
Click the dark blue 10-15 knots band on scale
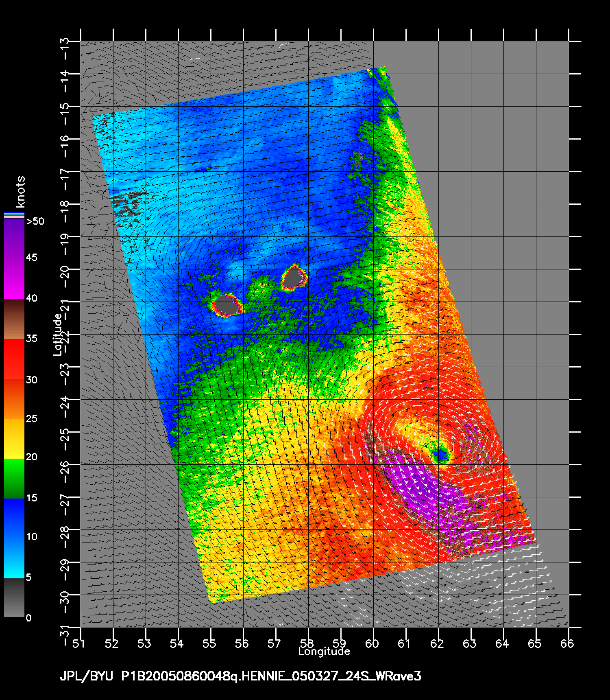click(x=14, y=518)
